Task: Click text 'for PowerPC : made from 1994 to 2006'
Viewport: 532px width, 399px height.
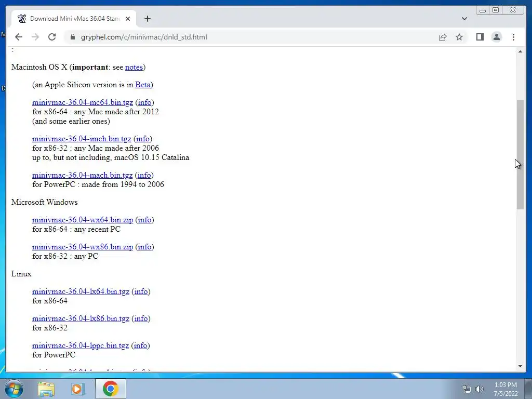Action: click(x=98, y=184)
